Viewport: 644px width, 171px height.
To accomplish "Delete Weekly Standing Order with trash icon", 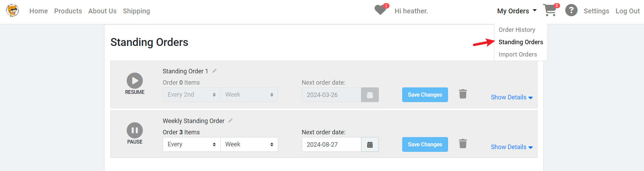I will [x=463, y=144].
